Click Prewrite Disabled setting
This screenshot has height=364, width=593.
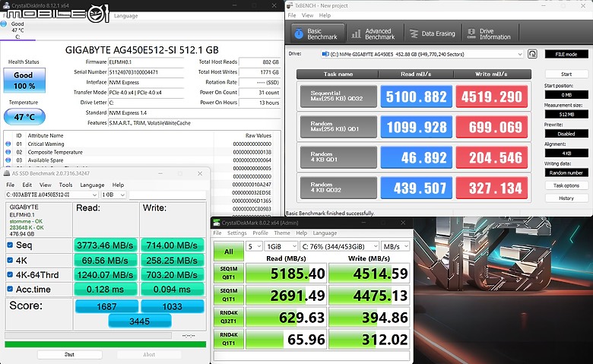pyautogui.click(x=566, y=134)
